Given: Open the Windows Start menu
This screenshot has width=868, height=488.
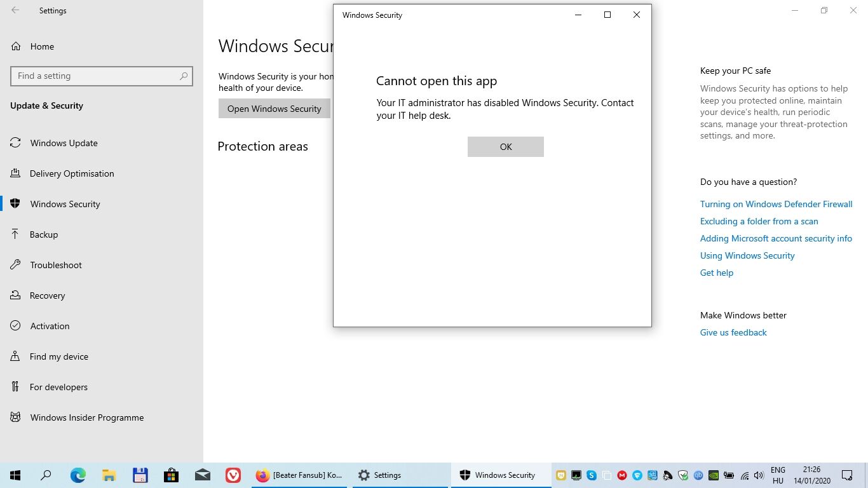Looking at the screenshot, I should pos(15,475).
